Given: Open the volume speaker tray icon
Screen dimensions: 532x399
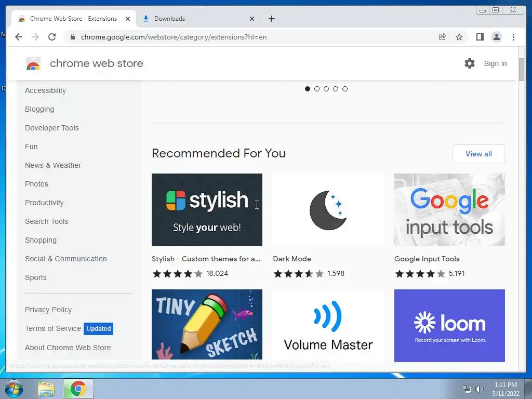Looking at the screenshot, I should click(480, 389).
